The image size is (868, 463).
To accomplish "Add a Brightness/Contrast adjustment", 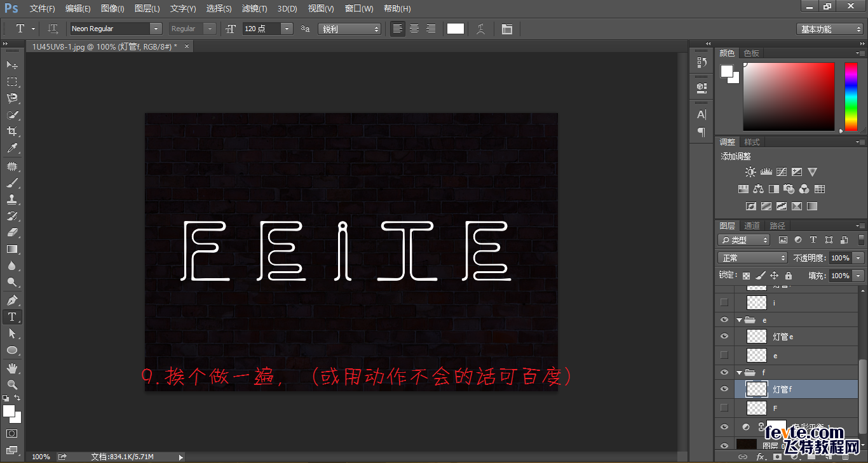I will coord(750,172).
